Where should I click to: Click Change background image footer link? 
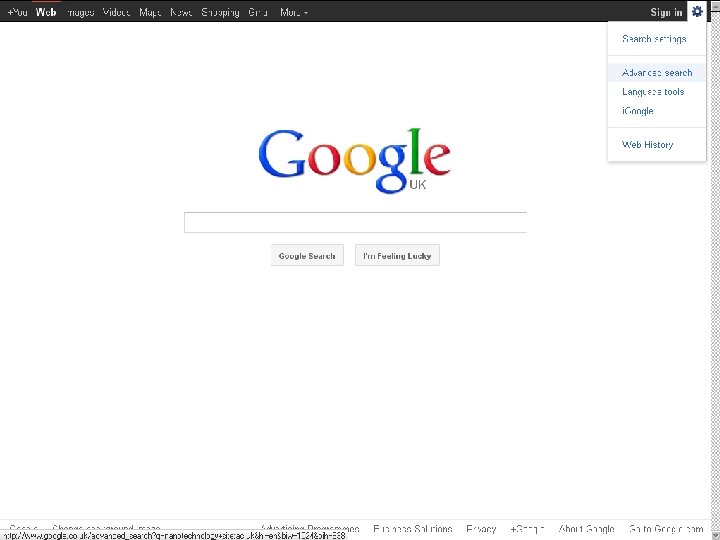tap(106, 529)
